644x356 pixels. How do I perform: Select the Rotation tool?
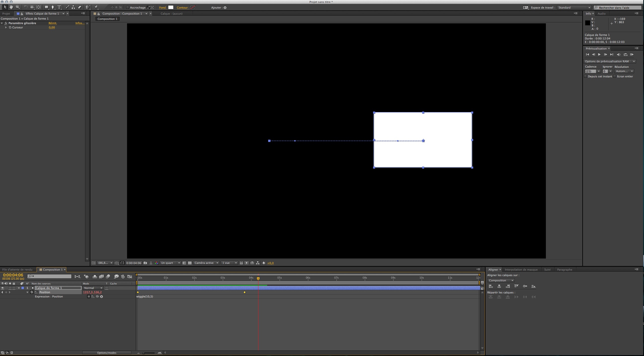[x=26, y=7]
